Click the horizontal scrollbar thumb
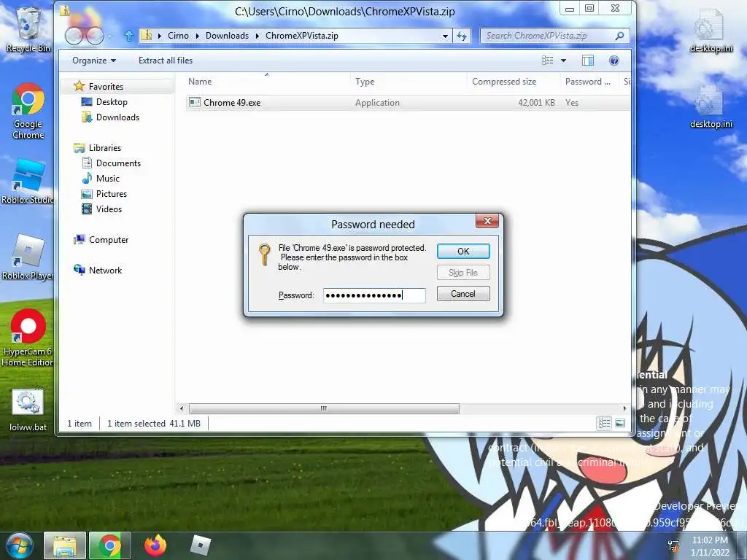The image size is (747, 560). point(324,408)
